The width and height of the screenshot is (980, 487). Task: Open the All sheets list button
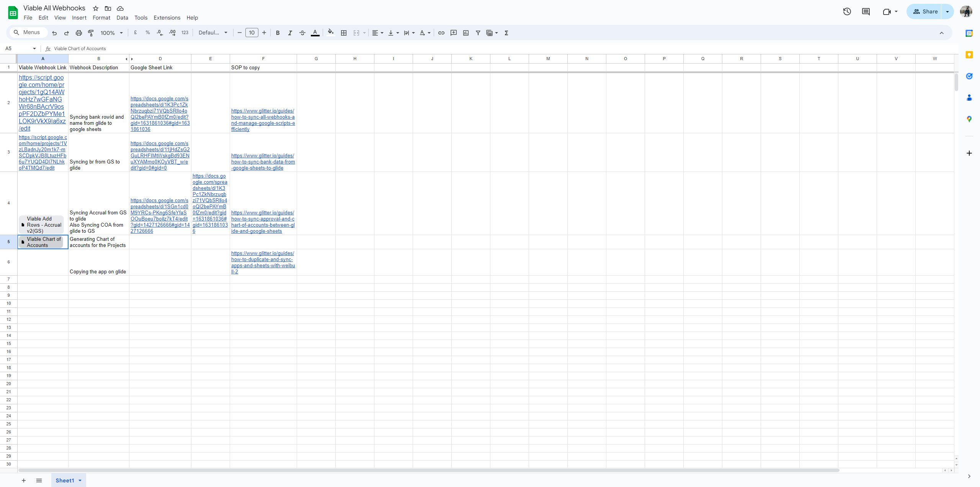coord(39,480)
